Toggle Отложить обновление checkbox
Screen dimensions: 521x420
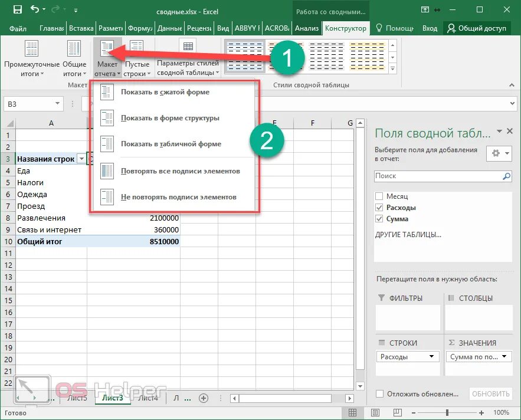click(380, 394)
